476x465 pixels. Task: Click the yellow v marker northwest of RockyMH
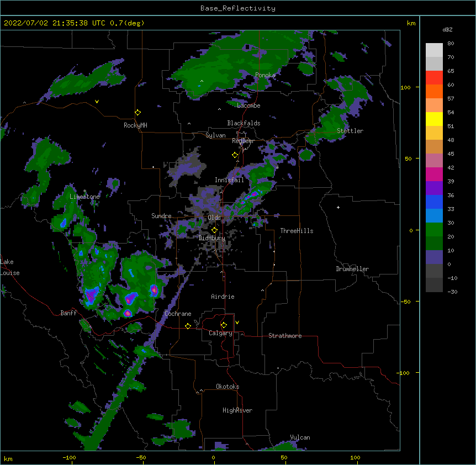click(97, 102)
